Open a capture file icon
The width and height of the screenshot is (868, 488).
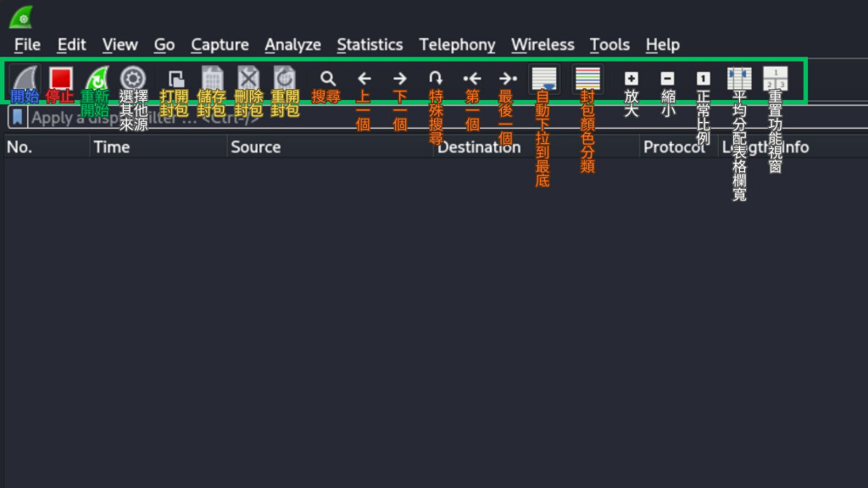176,79
